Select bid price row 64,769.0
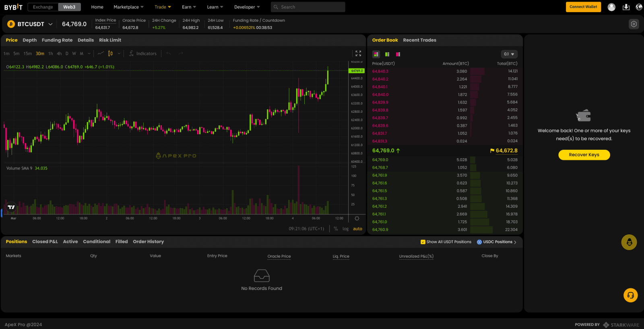The image size is (644, 329). pos(445,160)
